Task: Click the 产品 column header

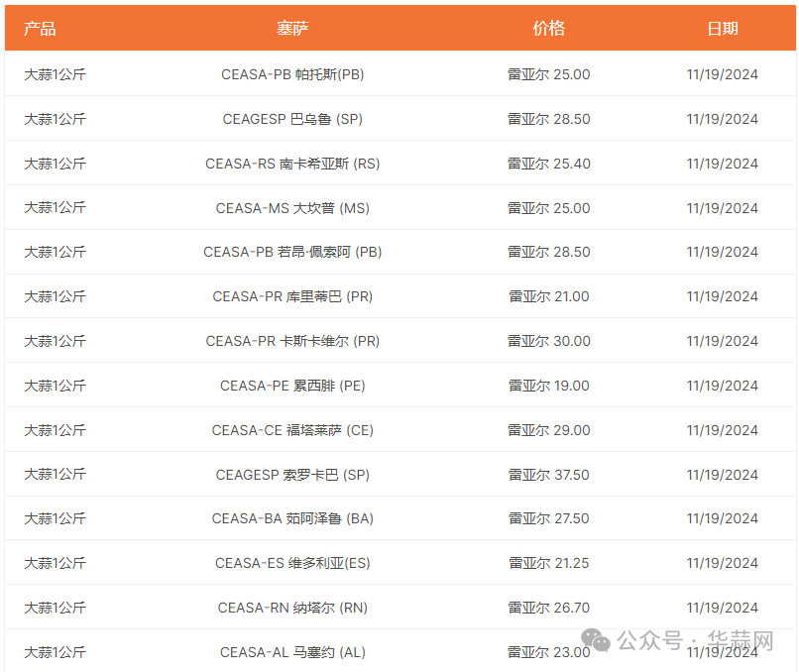Action: [40, 28]
